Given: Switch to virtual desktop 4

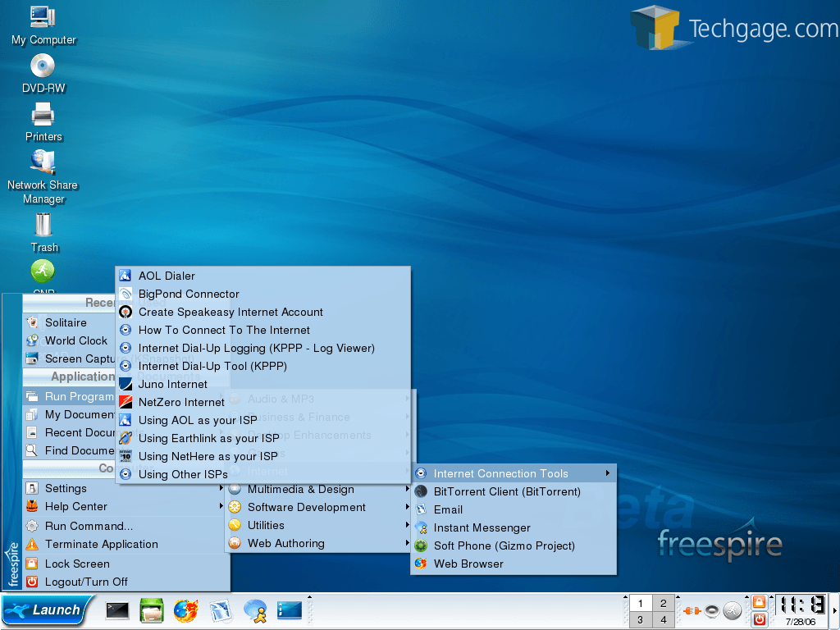Looking at the screenshot, I should (664, 620).
